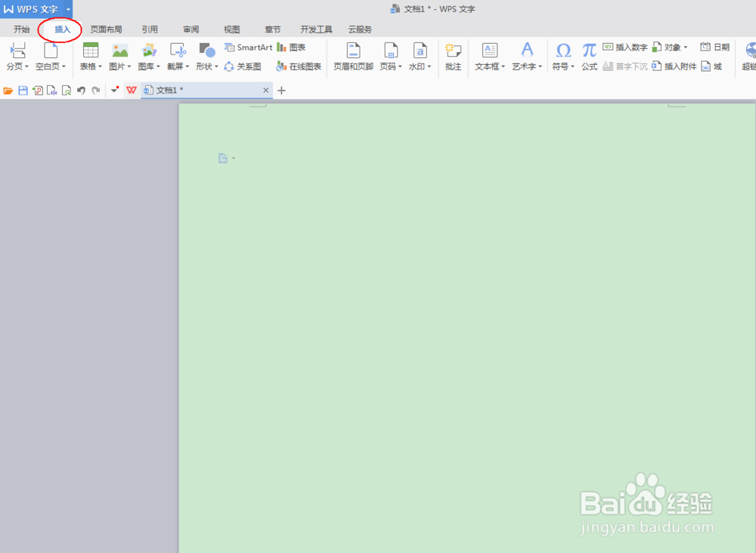756x553 pixels.
Task: Insert a 公式 formula with the pi icon
Action: pos(589,57)
